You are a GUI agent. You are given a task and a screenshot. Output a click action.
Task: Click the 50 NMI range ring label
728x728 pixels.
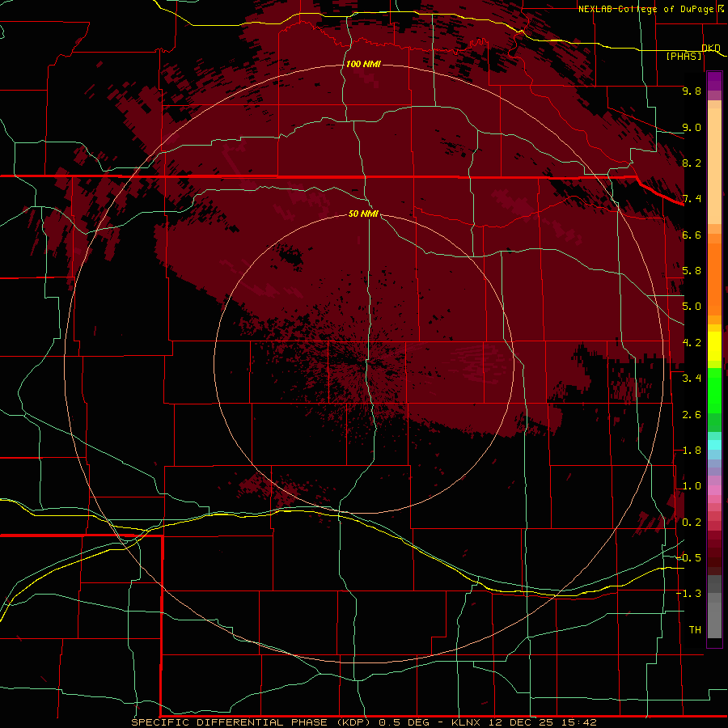click(x=363, y=214)
